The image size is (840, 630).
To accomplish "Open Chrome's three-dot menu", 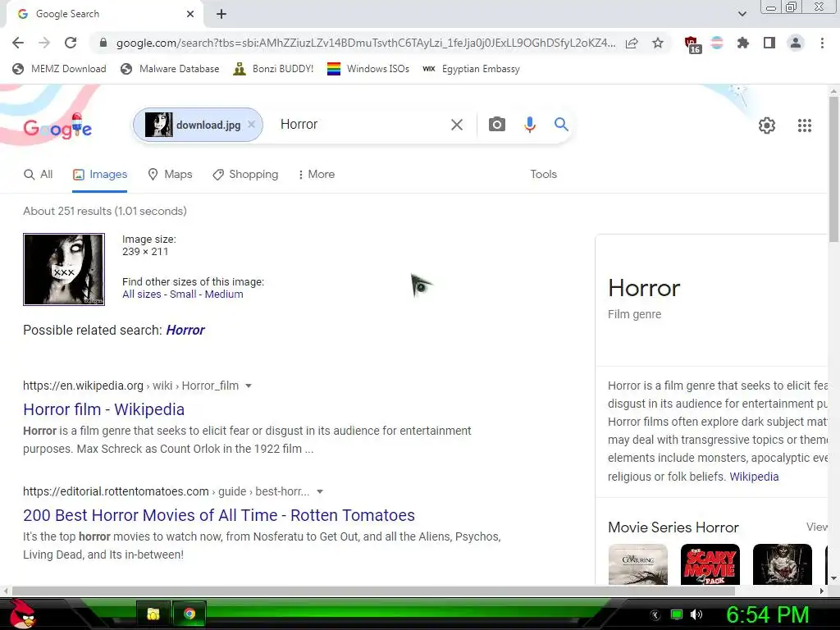I will coord(822,43).
